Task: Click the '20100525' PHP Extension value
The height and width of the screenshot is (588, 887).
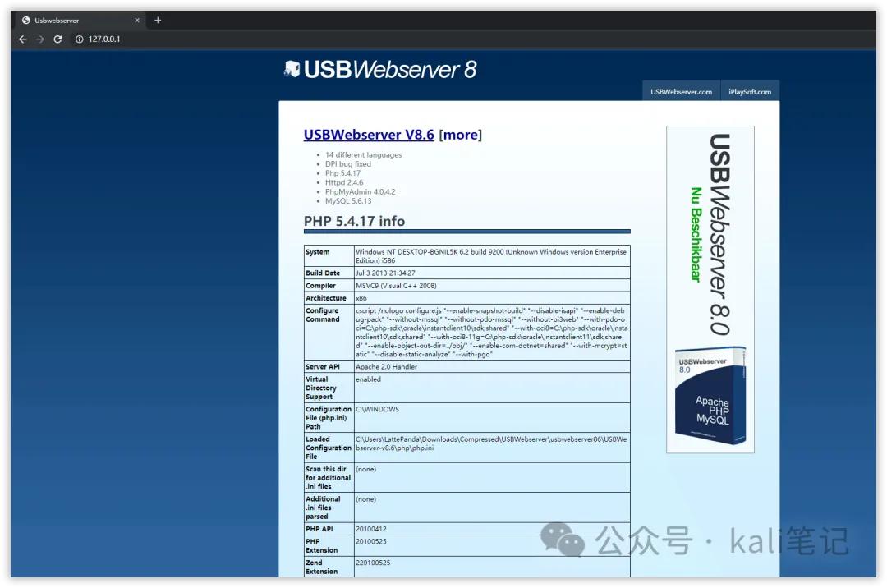Action: coord(370,542)
